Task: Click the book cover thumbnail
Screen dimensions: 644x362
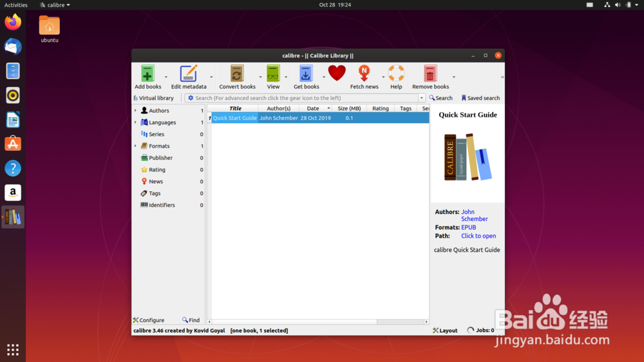Action: [468, 157]
